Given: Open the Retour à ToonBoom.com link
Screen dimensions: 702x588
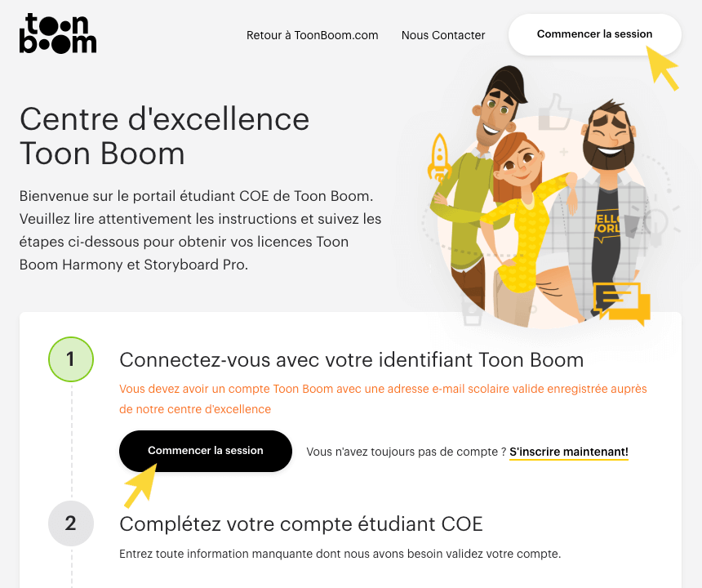Looking at the screenshot, I should click(x=312, y=35).
